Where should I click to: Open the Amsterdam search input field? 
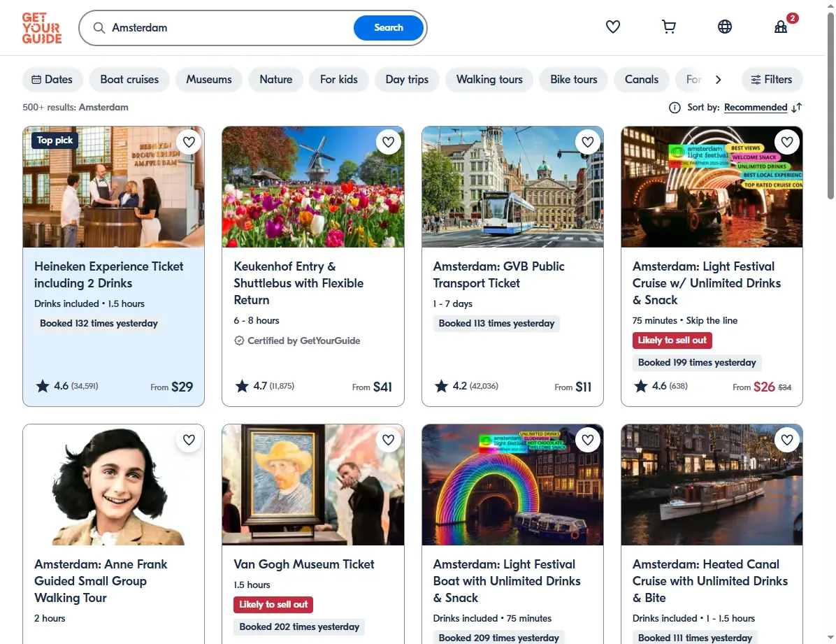click(229, 28)
